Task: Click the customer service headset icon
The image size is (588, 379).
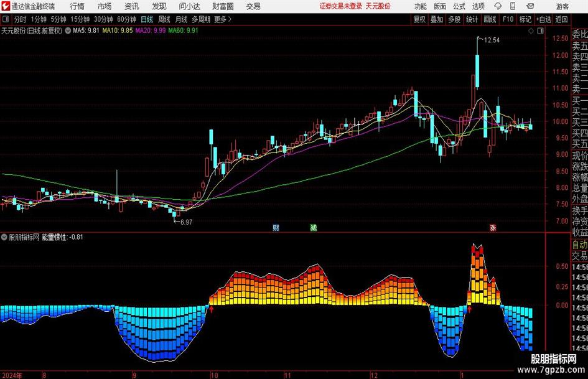Action: (498, 6)
